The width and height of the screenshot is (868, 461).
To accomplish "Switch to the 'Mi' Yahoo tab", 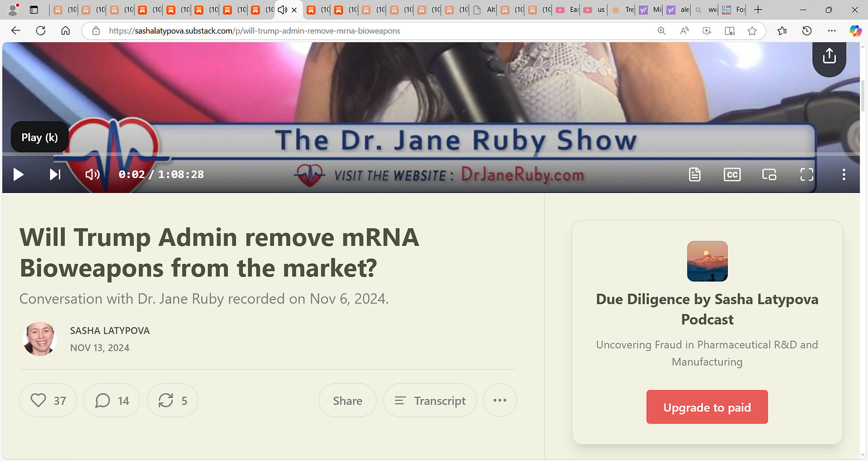I will pyautogui.click(x=650, y=10).
